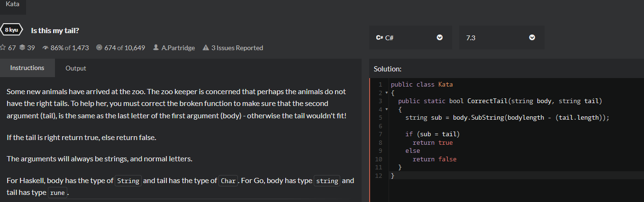Click the 'public class Kata' code line

422,85
